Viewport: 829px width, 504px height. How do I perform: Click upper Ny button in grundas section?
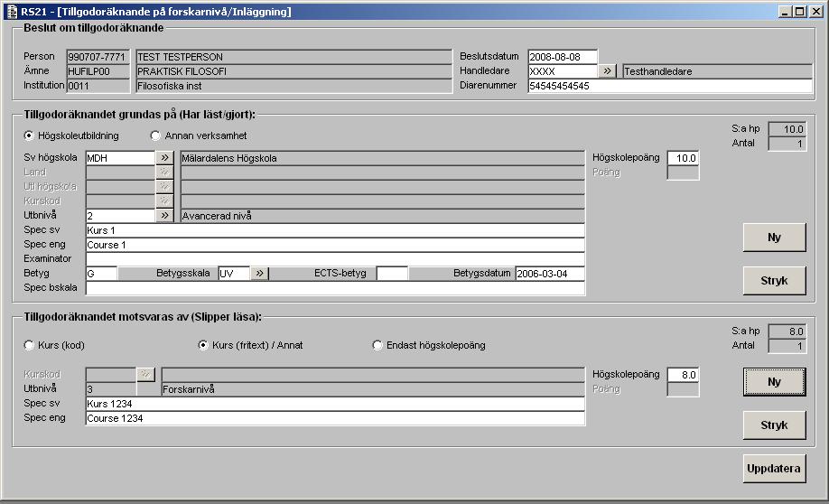tap(775, 238)
